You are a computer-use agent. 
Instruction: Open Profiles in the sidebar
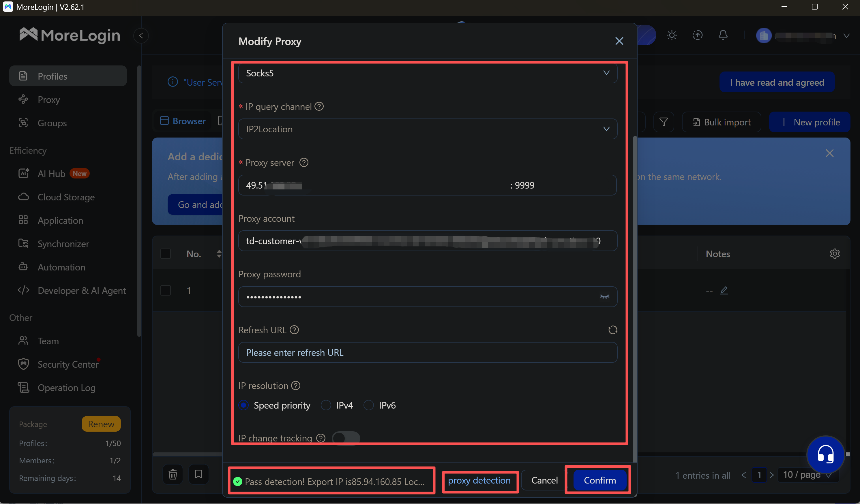click(x=68, y=76)
